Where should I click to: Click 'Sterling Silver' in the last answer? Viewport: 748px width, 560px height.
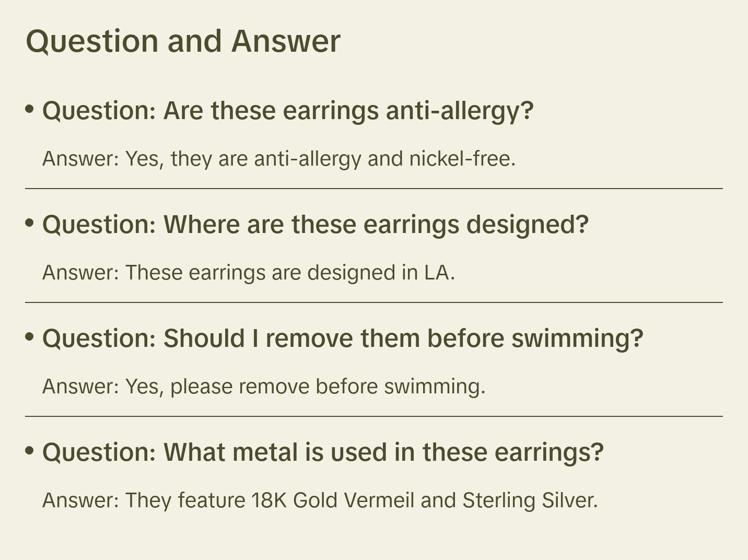coord(529,500)
